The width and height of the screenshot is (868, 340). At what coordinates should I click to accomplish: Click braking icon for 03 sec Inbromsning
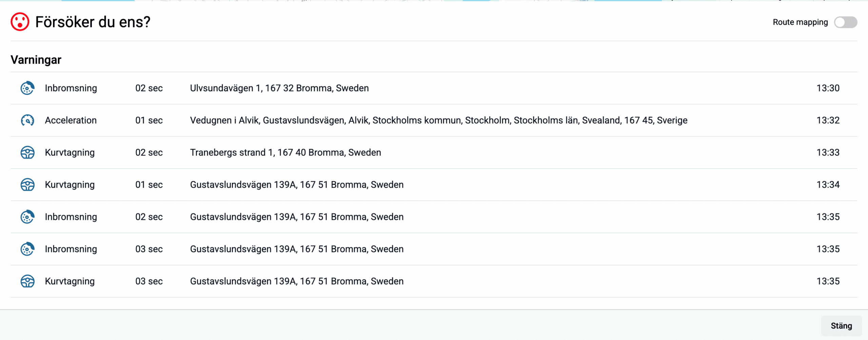(x=27, y=249)
